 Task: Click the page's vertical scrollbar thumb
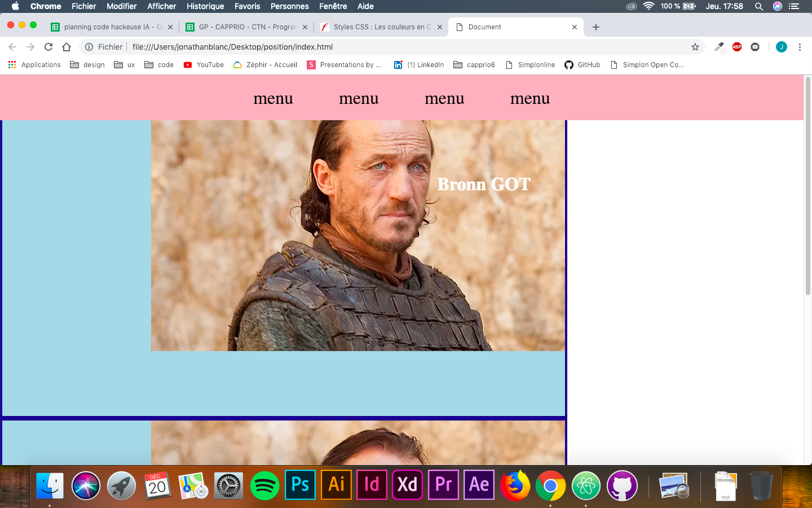pyautogui.click(x=808, y=186)
